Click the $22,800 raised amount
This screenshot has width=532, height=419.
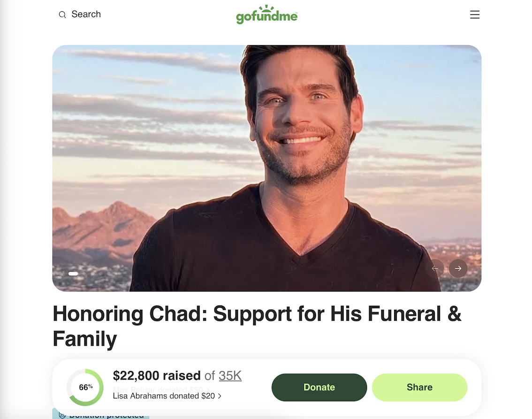[157, 375]
